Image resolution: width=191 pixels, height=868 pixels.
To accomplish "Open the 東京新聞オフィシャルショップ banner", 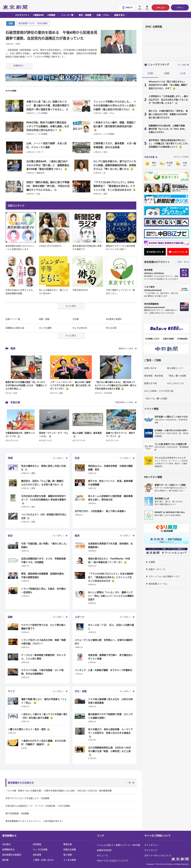I will [x=166, y=551].
